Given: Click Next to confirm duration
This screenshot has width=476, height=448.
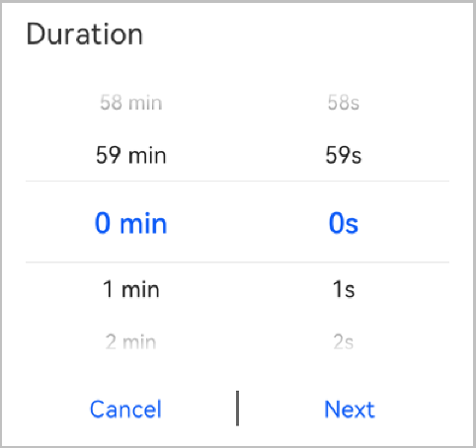Looking at the screenshot, I should (x=350, y=410).
